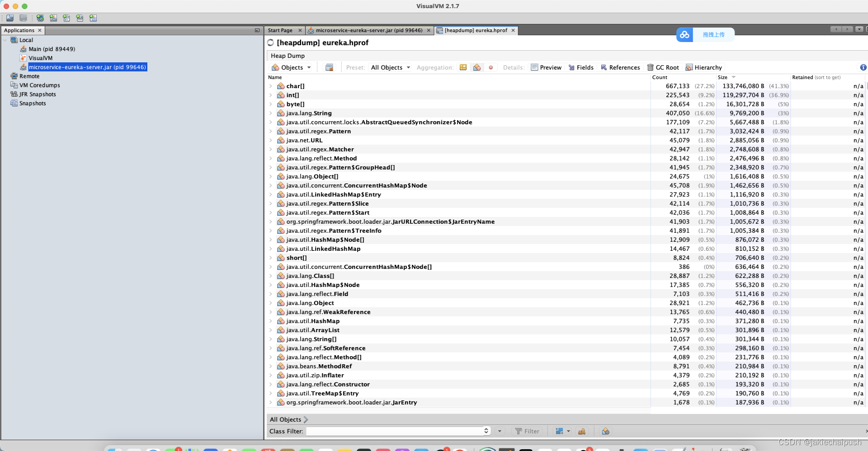Click the char[] class icon
Image resolution: width=868 pixels, height=451 pixels.
[x=281, y=86]
